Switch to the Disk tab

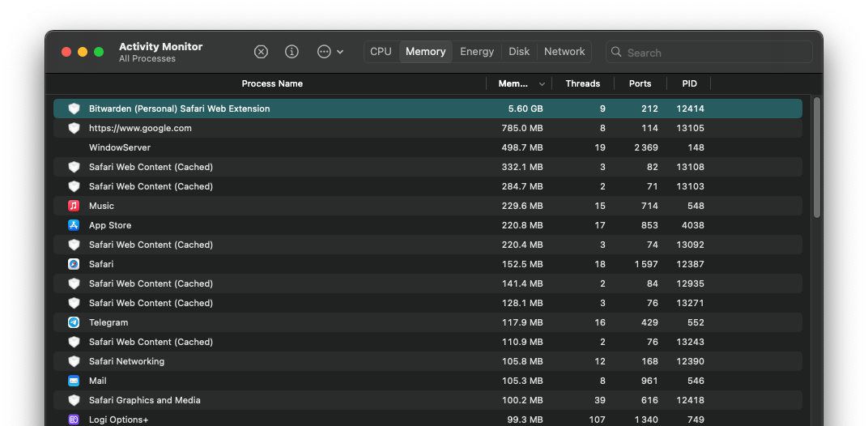pyautogui.click(x=519, y=52)
